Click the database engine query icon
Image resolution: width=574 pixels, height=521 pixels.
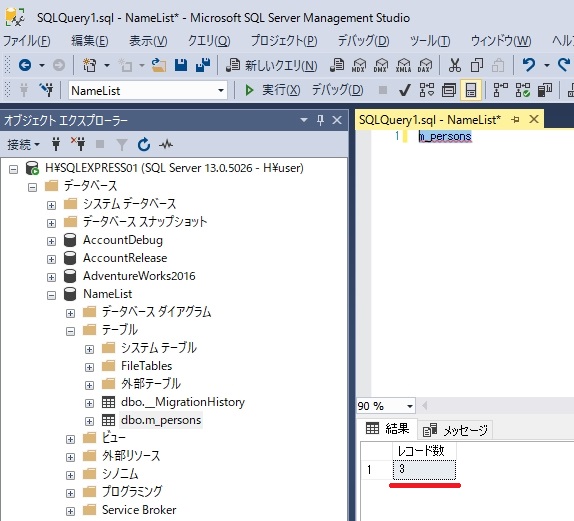click(x=337, y=66)
